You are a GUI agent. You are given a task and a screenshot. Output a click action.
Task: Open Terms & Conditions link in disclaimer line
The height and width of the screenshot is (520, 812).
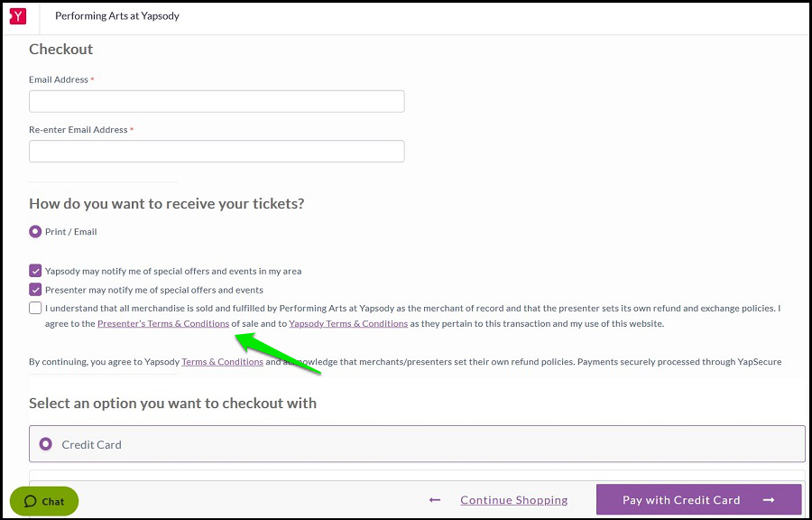222,361
